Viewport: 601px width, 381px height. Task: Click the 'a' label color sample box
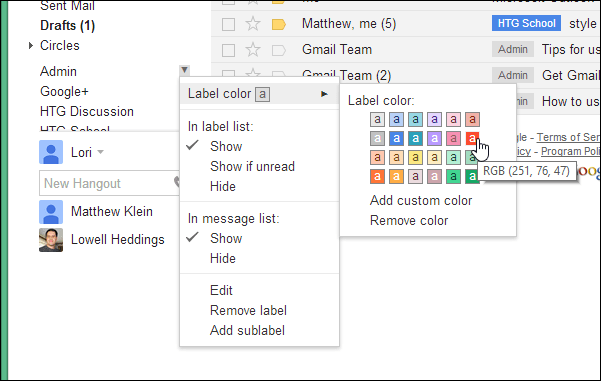263,94
